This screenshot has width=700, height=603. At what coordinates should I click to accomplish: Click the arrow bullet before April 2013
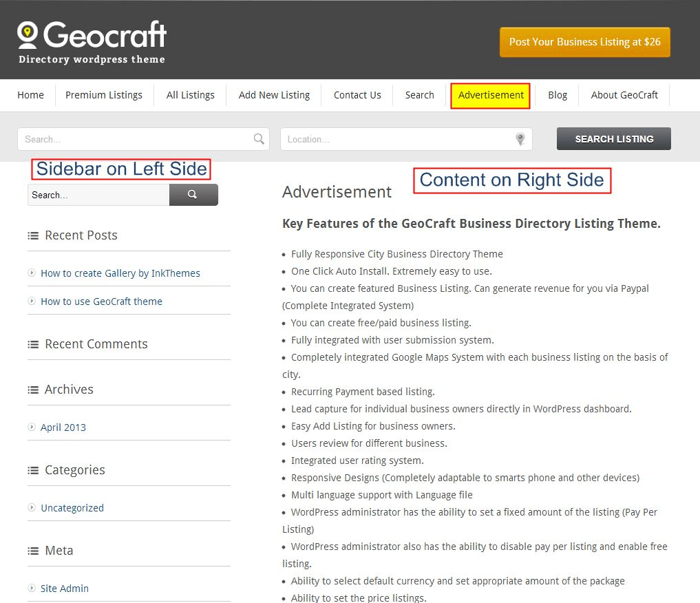(x=32, y=427)
